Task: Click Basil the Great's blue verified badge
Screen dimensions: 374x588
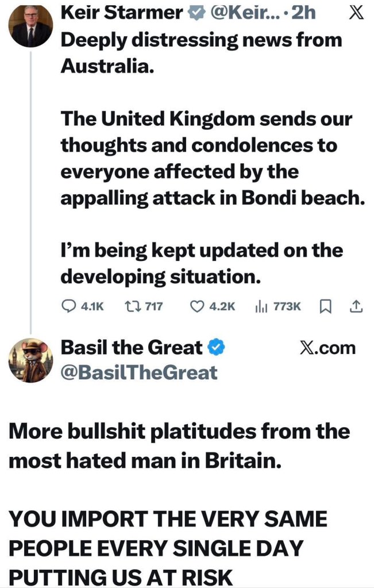Action: pyautogui.click(x=216, y=348)
